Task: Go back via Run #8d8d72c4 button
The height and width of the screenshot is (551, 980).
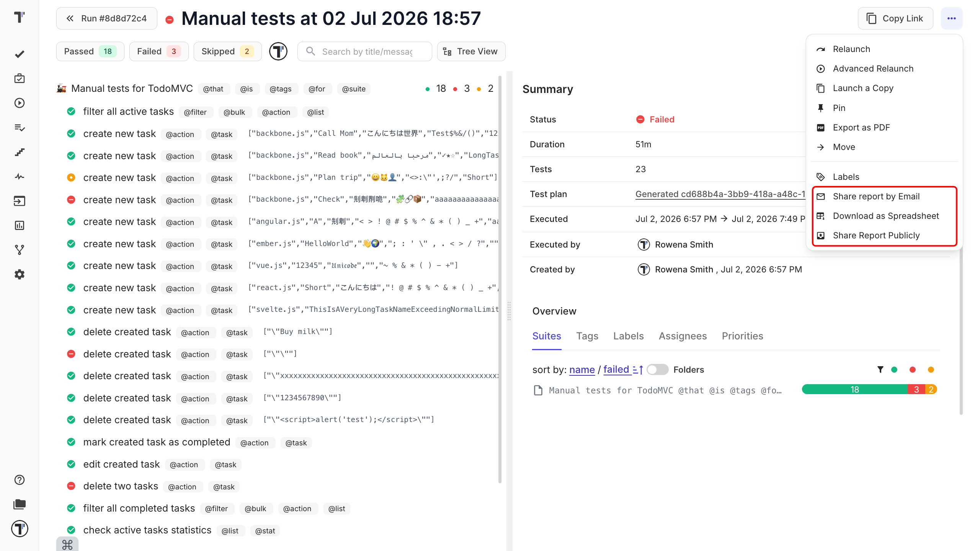Action: [x=107, y=18]
